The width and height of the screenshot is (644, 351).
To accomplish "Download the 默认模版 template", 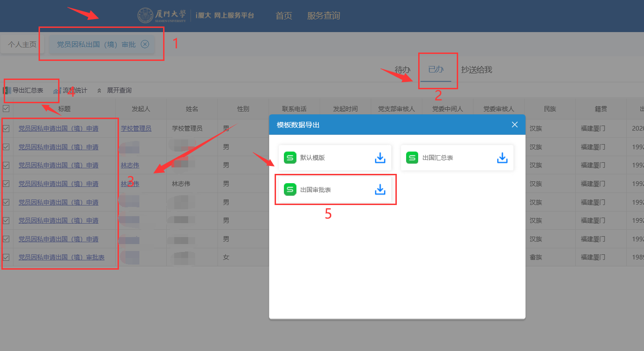I will click(x=380, y=158).
